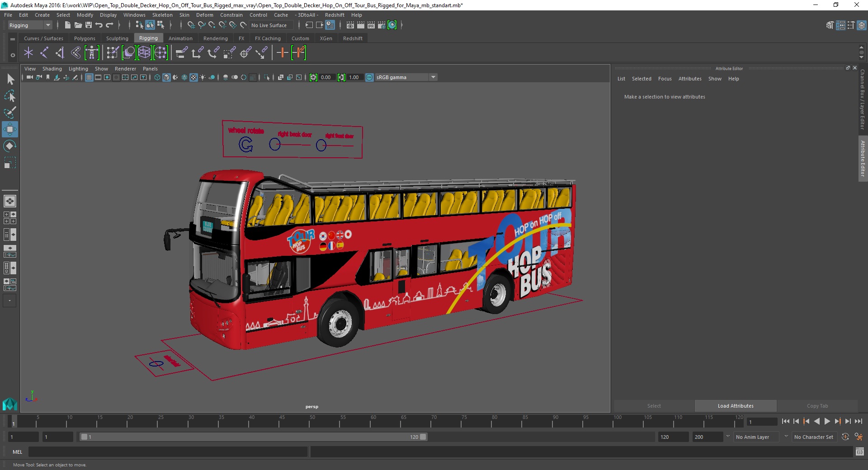Open character controls running figure icon
The height and width of the screenshot is (470, 868).
tap(858, 437)
